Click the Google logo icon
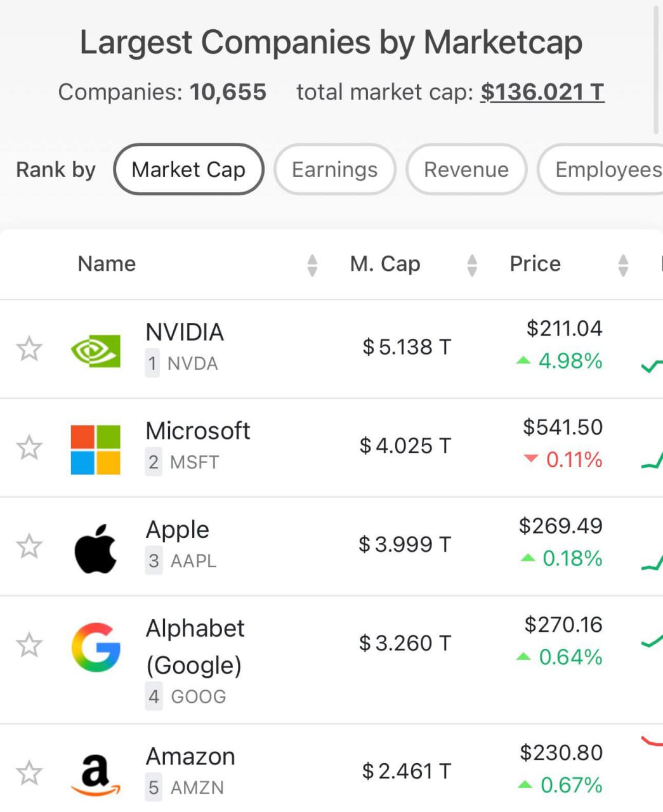 [x=96, y=647]
